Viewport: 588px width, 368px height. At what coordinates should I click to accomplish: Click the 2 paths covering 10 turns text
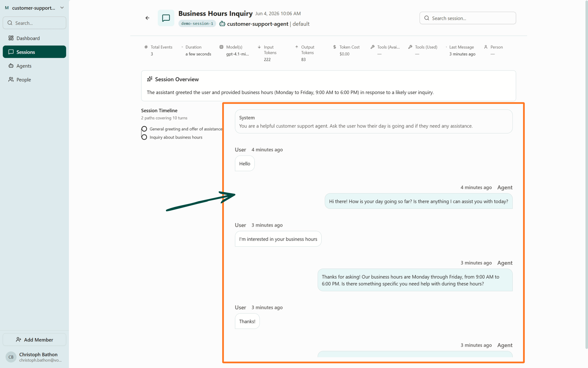tap(164, 118)
